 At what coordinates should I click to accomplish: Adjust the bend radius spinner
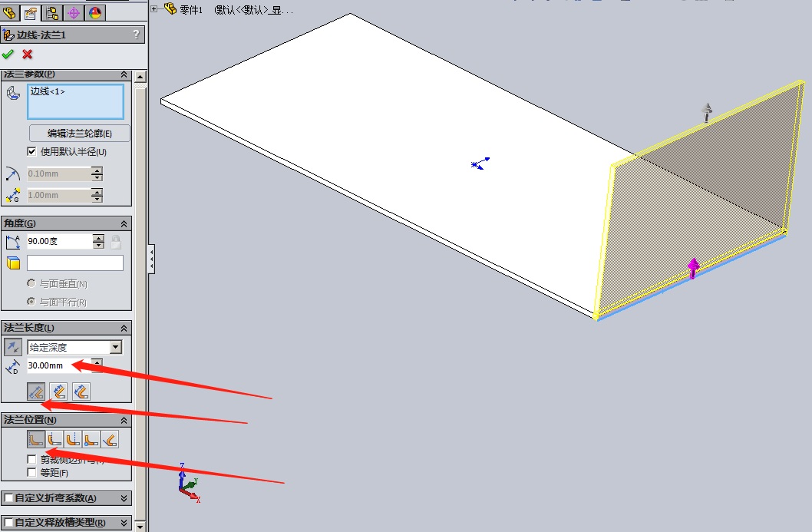click(x=97, y=173)
